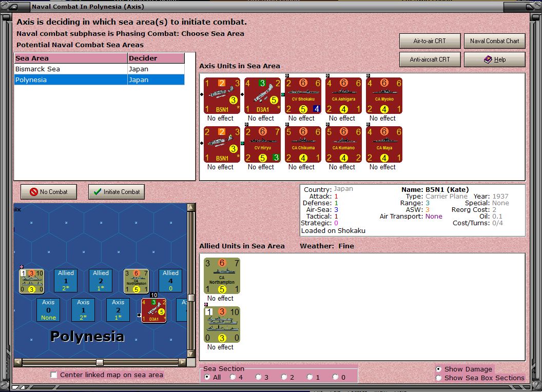Image resolution: width=542 pixels, height=392 pixels.
Task: Choose the Show Sea Box Sections option
Action: tap(438, 378)
